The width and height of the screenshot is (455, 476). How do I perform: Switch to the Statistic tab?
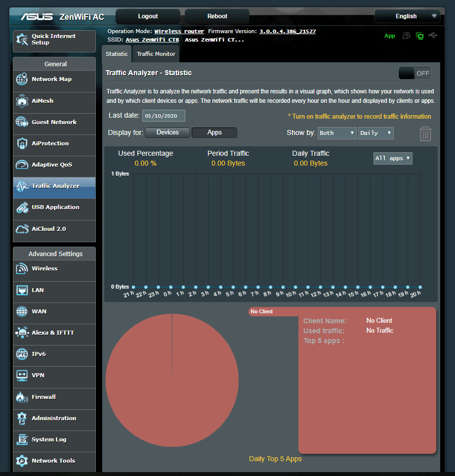tap(117, 54)
